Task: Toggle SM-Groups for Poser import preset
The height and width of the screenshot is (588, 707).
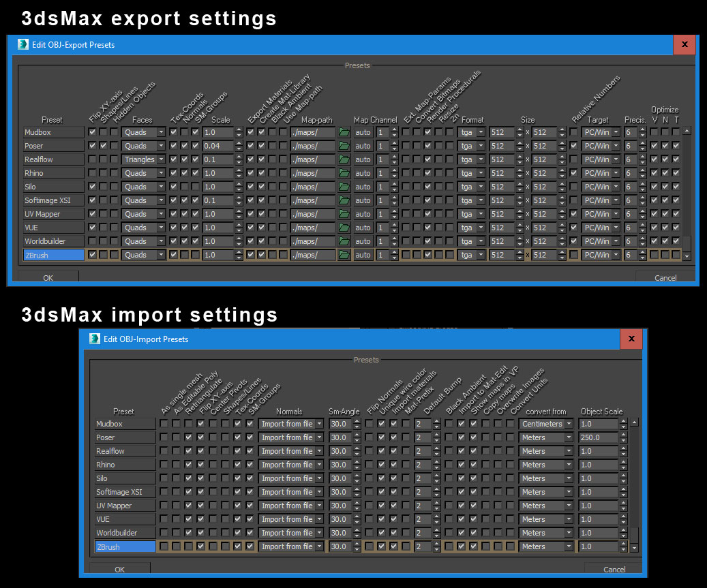Action: (x=250, y=437)
